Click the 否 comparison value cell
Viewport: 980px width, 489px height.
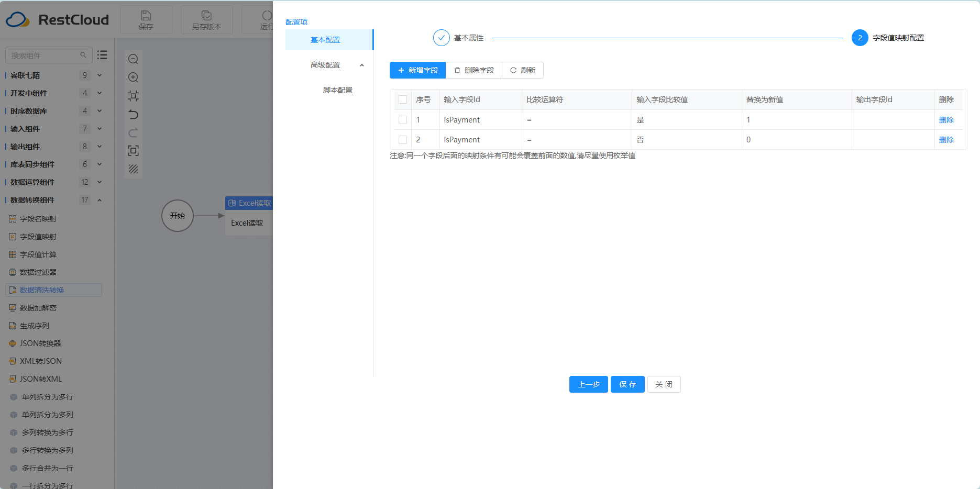[x=687, y=140]
